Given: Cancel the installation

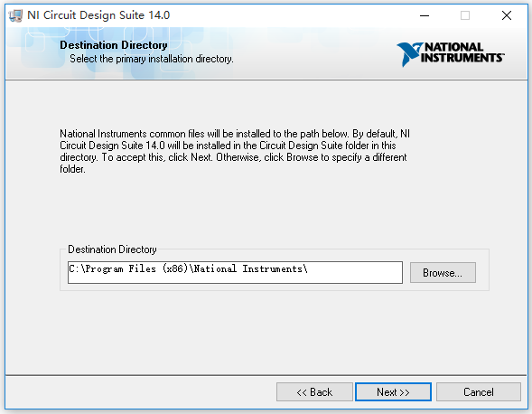Looking at the screenshot, I should (x=479, y=392).
